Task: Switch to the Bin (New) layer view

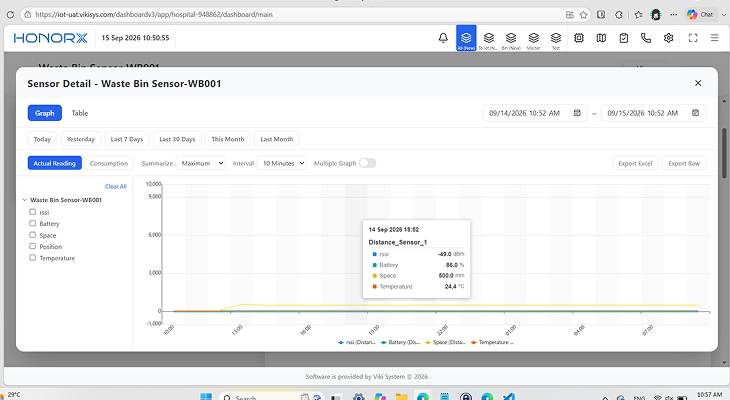Action: coord(511,39)
